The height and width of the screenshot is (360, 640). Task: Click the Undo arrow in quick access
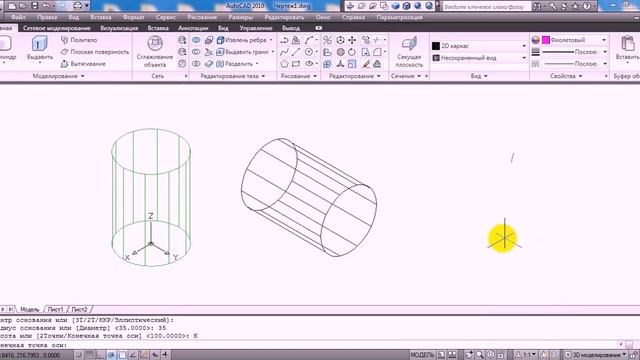point(46,6)
